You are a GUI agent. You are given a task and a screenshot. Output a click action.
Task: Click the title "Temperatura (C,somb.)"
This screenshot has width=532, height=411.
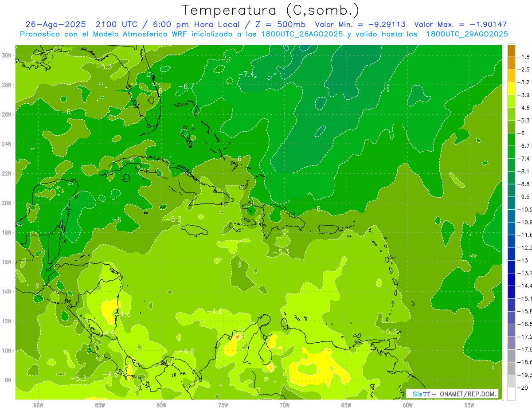[271, 10]
